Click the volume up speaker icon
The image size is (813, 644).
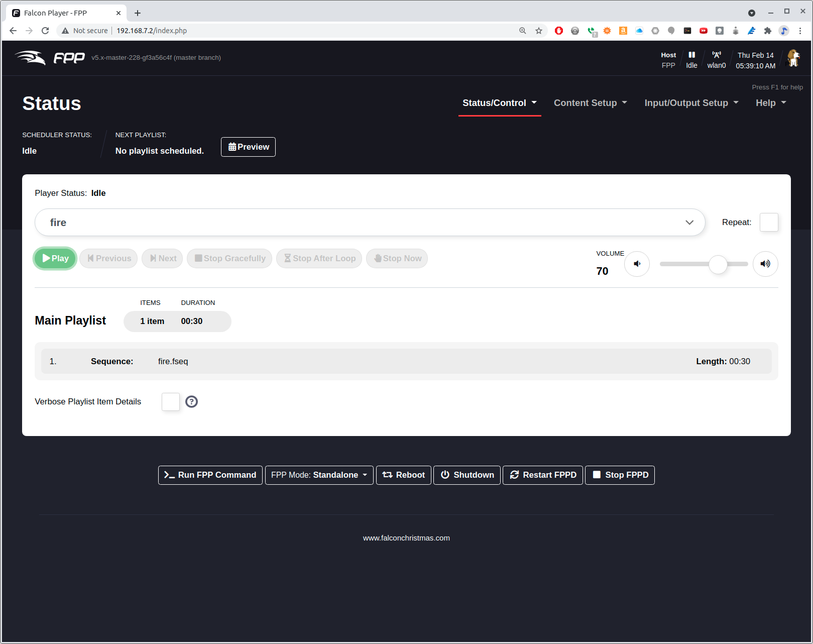pyautogui.click(x=765, y=264)
